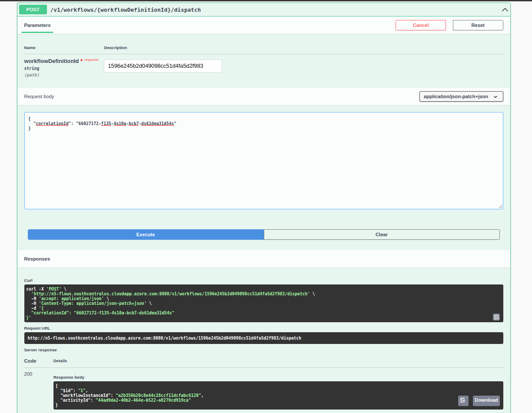Download the response body
The height and width of the screenshot is (413, 532).
tap(486, 400)
